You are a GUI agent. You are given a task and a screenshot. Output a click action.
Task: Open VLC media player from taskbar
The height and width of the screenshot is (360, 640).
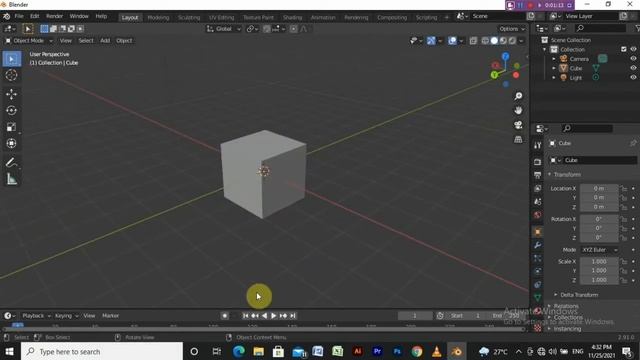[x=436, y=351]
